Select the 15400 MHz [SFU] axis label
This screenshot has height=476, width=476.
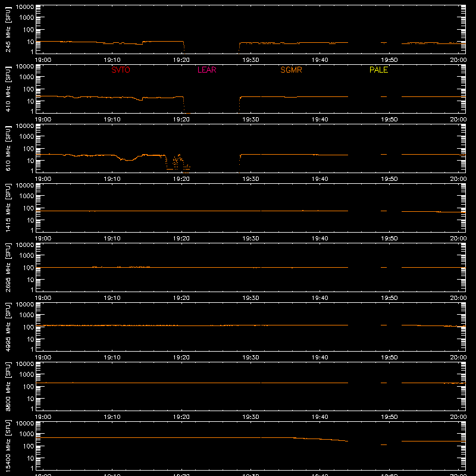[8, 446]
